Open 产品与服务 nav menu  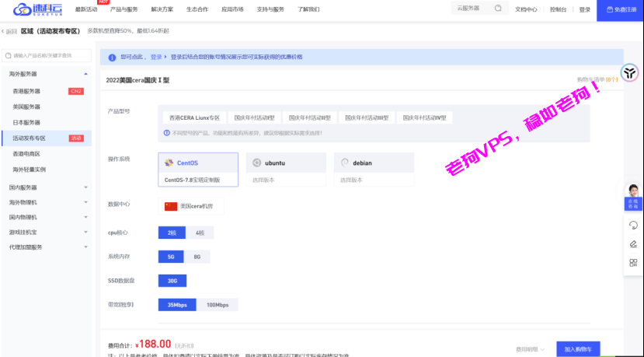click(124, 9)
